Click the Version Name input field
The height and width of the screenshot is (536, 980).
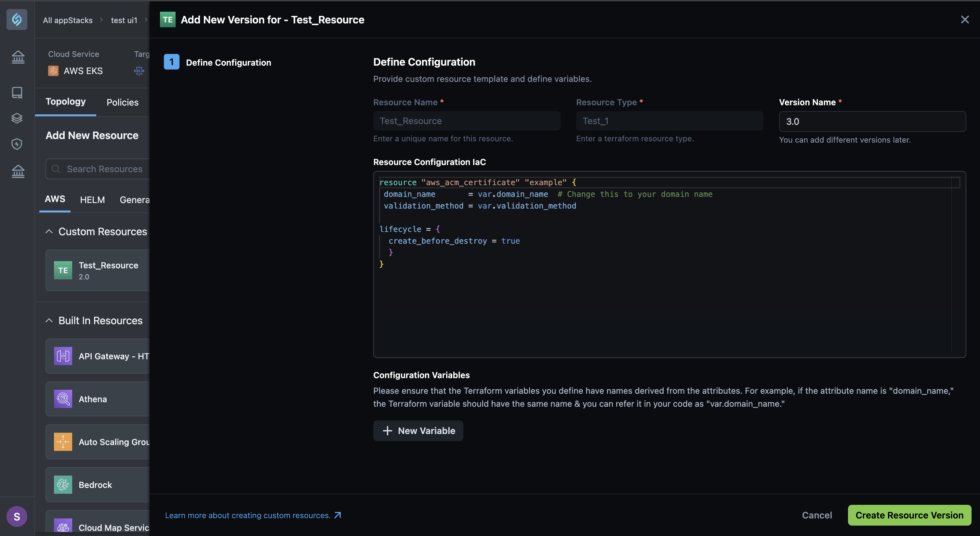(872, 121)
